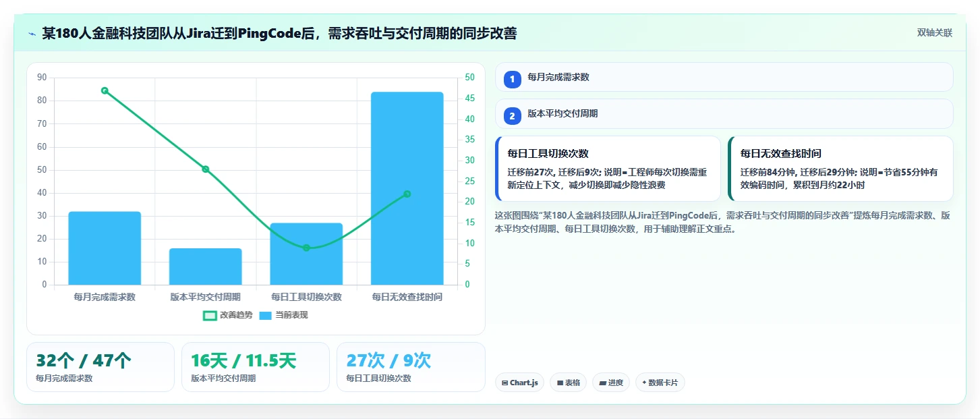Click x-axis label 版本平均交付周期
Screen dimensions: 980x419
pos(206,297)
